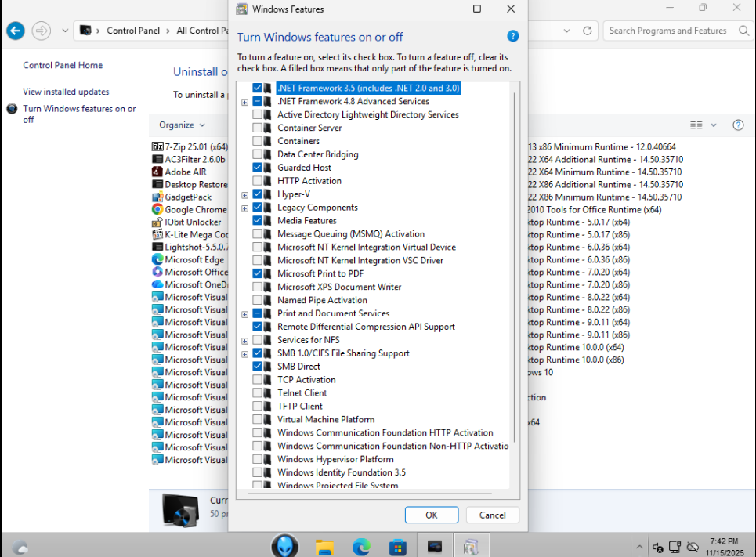The height and width of the screenshot is (557, 756).
Task: Click the blue help icon in Windows Features
Action: click(513, 36)
